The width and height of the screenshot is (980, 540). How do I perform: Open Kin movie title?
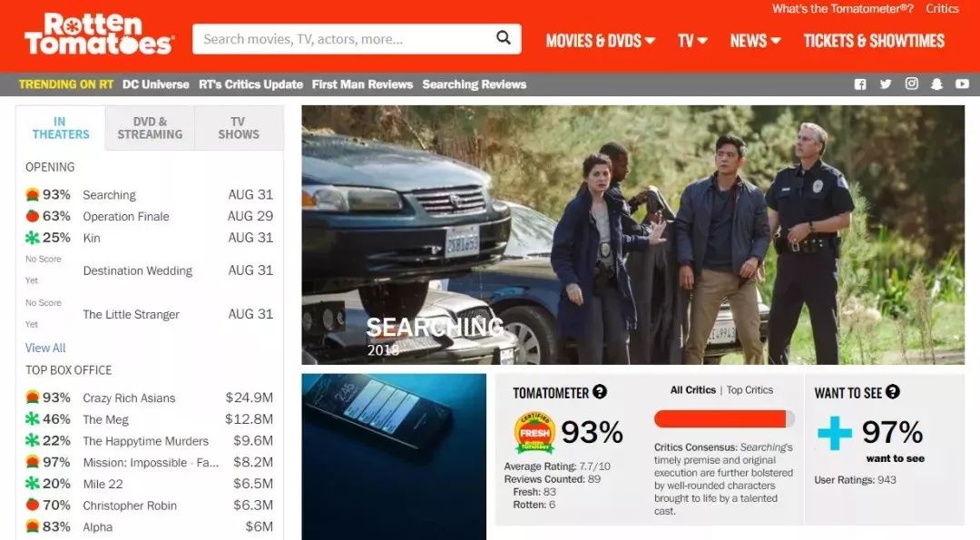click(92, 238)
